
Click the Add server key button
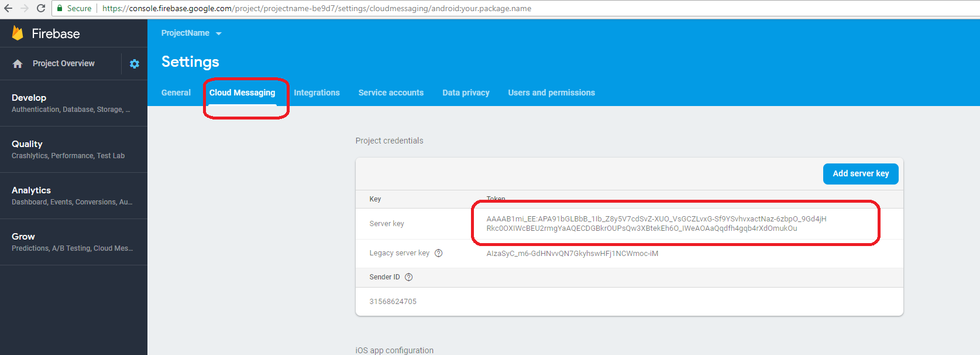(861, 173)
